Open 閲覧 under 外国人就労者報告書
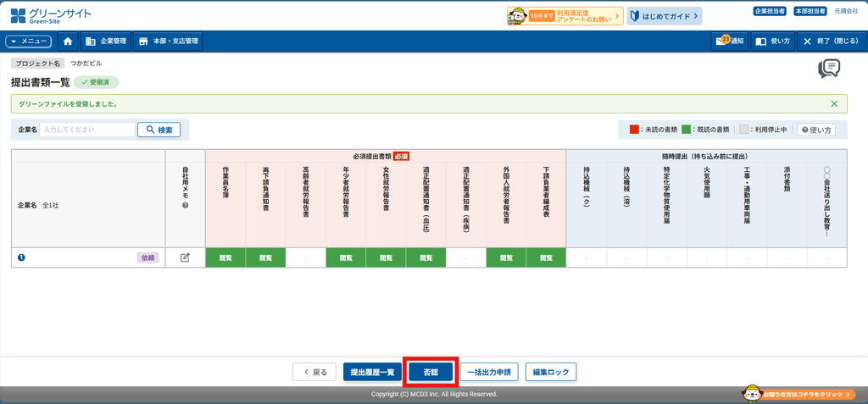This screenshot has height=404, width=868. 506,257
